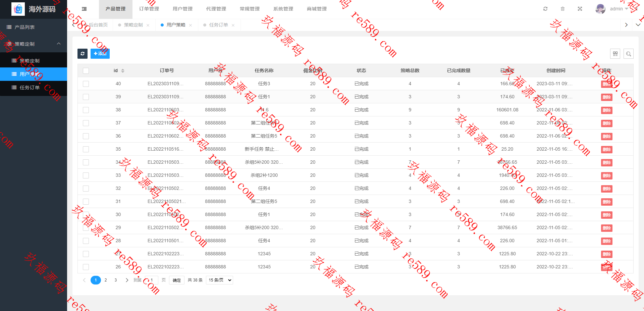Go to previous page arrow

pyautogui.click(x=84, y=280)
